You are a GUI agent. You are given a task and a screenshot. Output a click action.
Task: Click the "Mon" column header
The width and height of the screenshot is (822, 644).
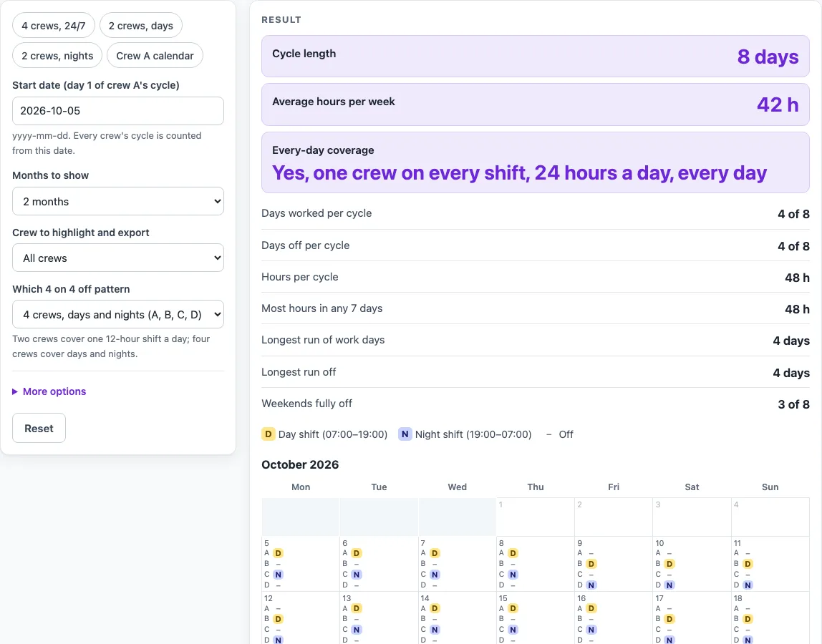pyautogui.click(x=301, y=487)
